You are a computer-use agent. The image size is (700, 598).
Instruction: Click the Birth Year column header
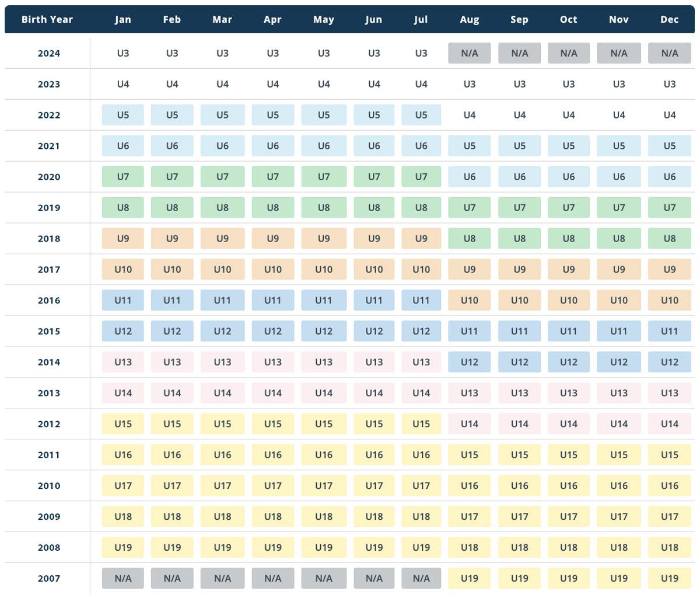point(47,19)
